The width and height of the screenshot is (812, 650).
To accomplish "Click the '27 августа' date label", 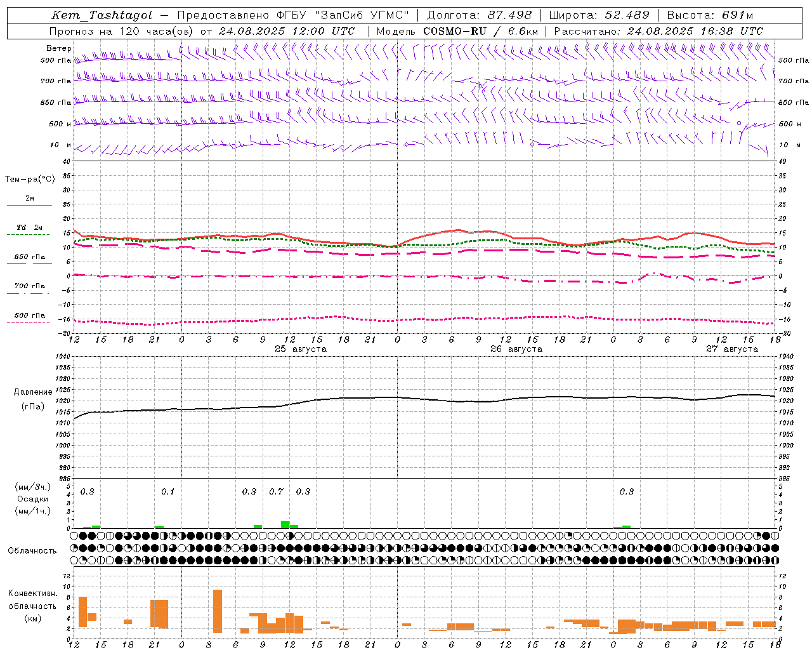I will coord(732,349).
